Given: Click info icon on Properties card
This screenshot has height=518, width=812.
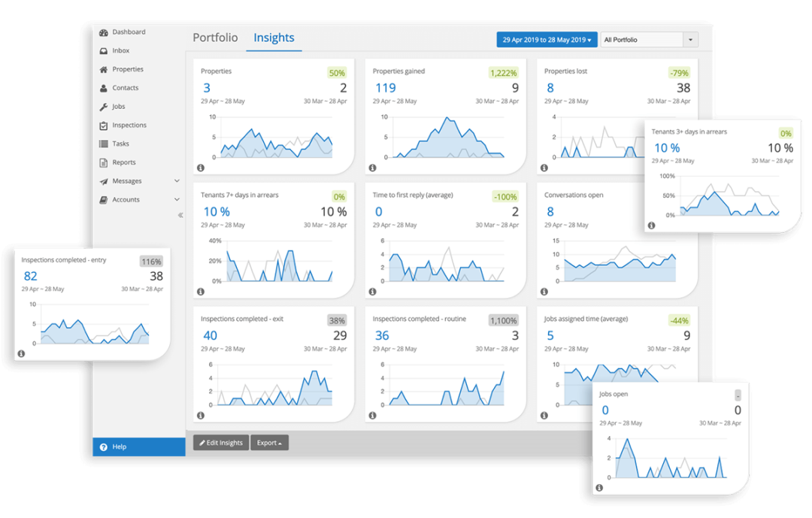Looking at the screenshot, I should click(201, 168).
